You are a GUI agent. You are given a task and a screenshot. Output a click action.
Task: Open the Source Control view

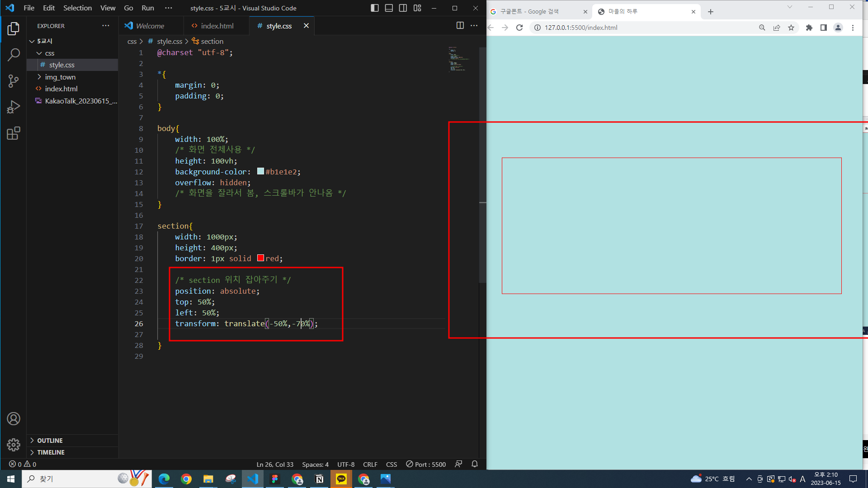click(x=14, y=81)
